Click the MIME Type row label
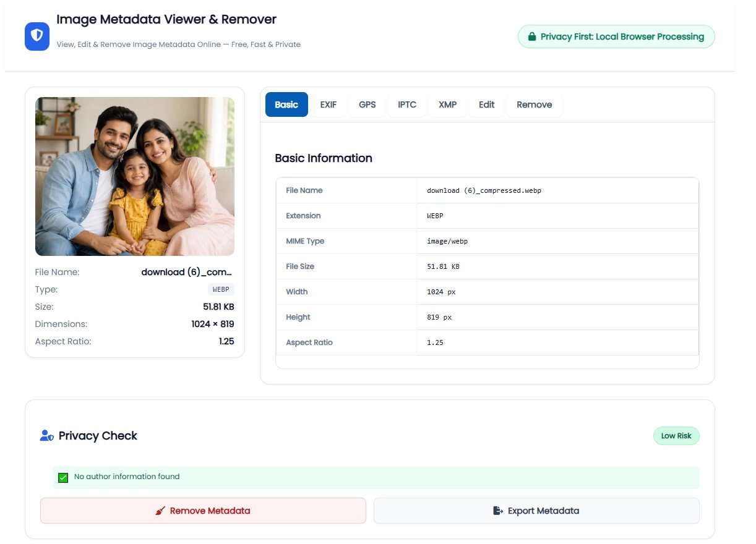The height and width of the screenshot is (544, 756). point(305,241)
